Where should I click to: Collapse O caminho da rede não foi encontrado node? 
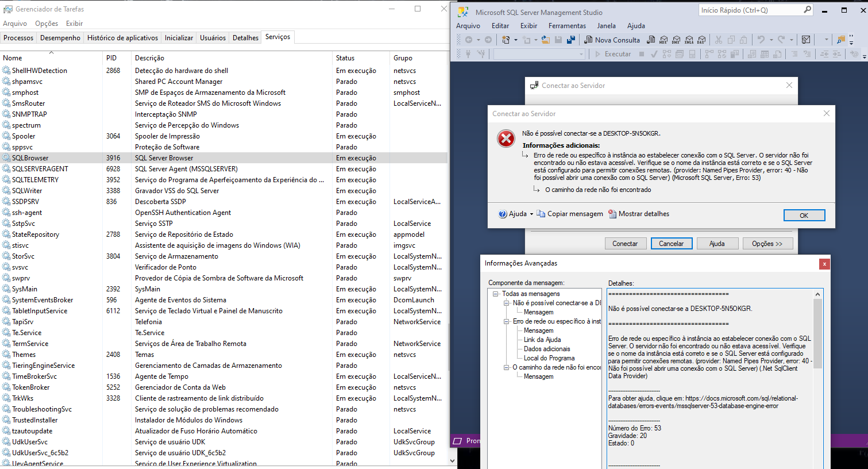point(507,367)
